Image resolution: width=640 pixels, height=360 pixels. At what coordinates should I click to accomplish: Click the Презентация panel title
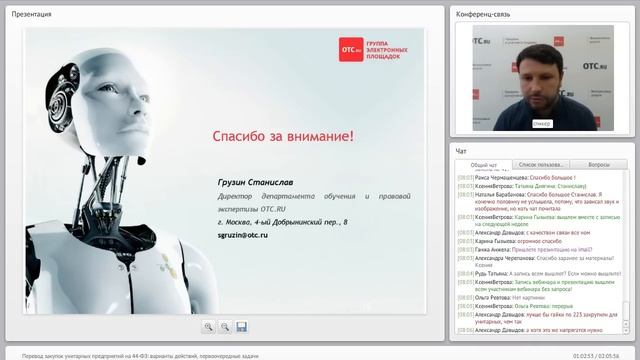(x=31, y=14)
